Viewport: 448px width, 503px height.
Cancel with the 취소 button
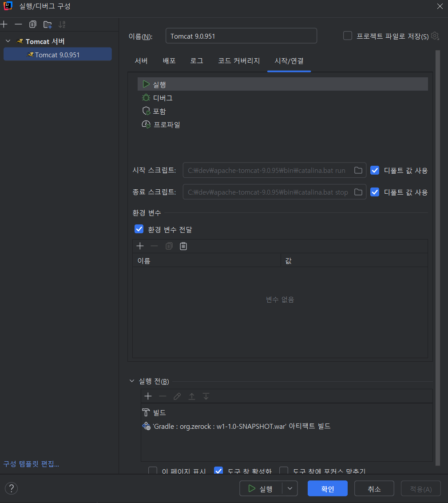[x=374, y=489]
